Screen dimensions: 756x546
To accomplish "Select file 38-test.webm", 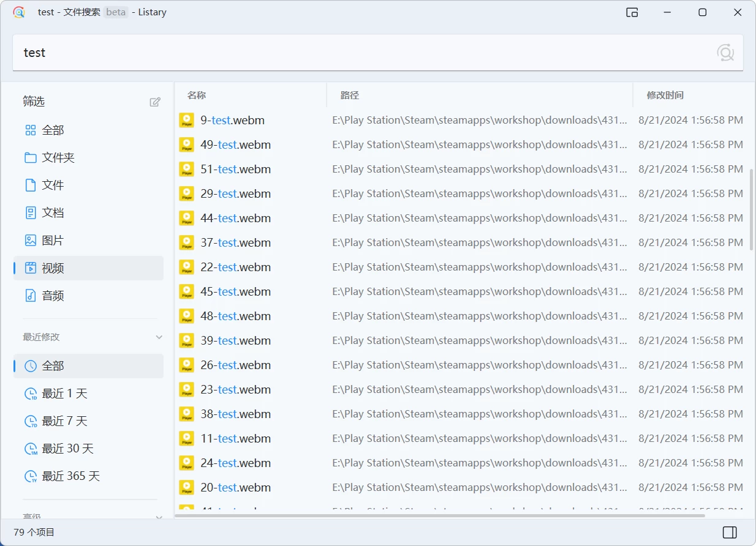I will (236, 414).
